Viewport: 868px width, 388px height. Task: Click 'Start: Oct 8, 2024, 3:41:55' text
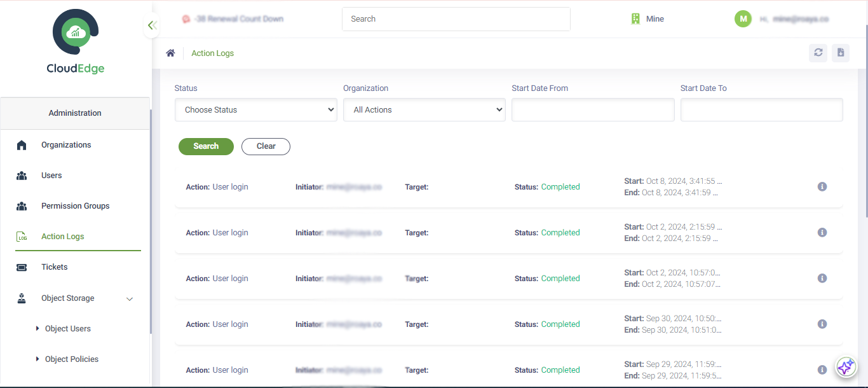673,181
